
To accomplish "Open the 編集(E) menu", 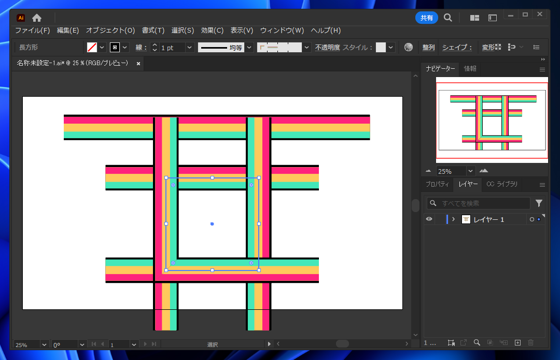I will coord(68,30).
